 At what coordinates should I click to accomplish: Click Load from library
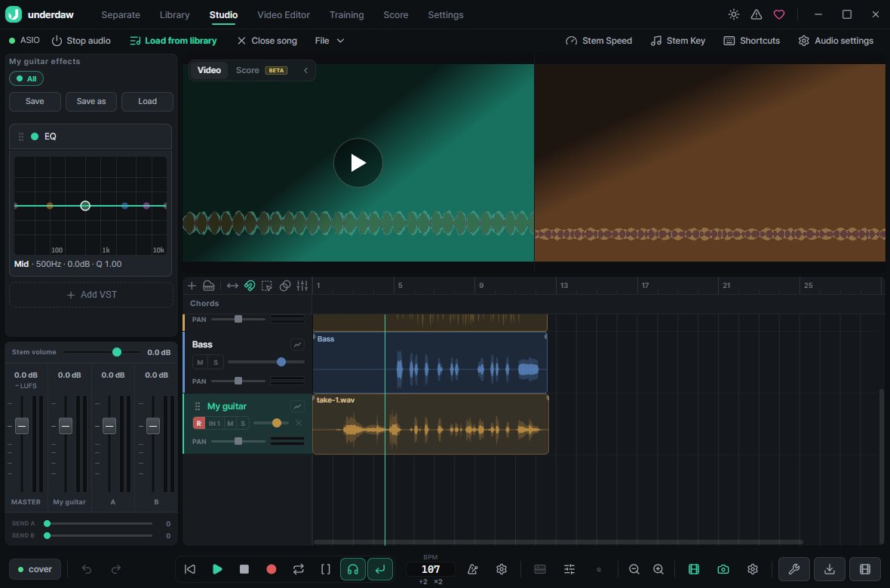[173, 40]
